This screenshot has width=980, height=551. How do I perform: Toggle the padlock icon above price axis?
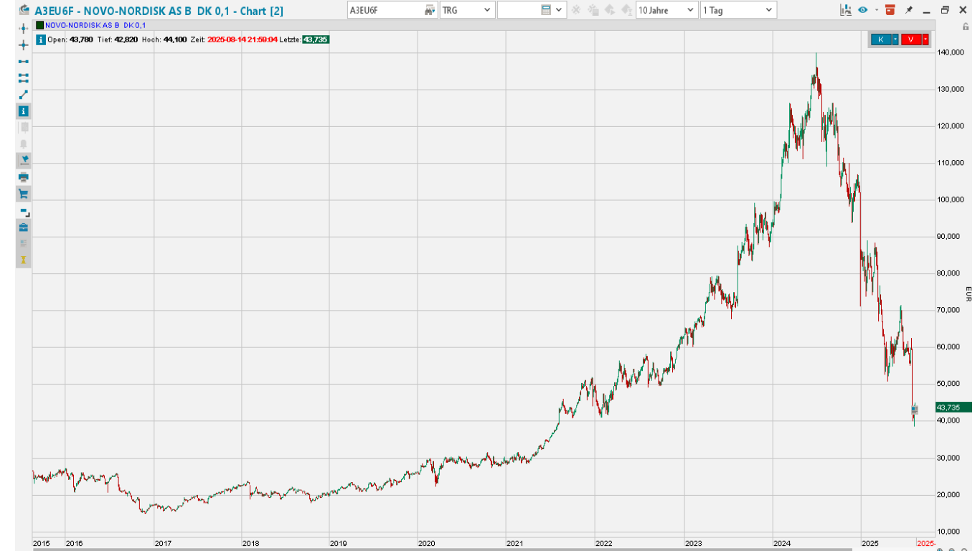tap(966, 27)
